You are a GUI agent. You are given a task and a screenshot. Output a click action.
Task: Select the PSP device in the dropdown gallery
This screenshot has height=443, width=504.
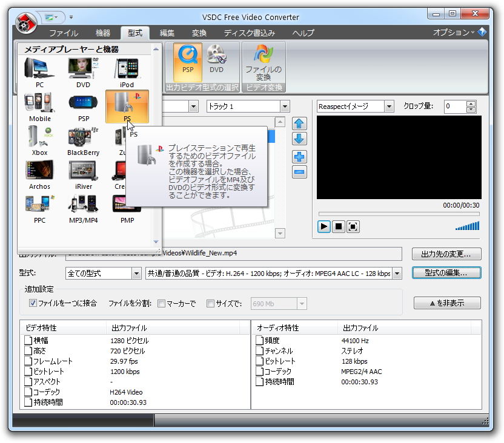83,107
